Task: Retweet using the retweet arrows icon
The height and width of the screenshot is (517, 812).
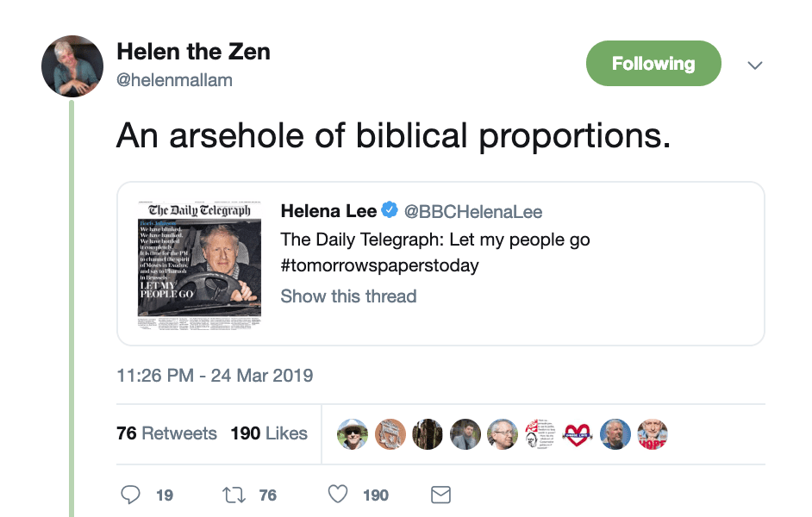Action: [234, 495]
